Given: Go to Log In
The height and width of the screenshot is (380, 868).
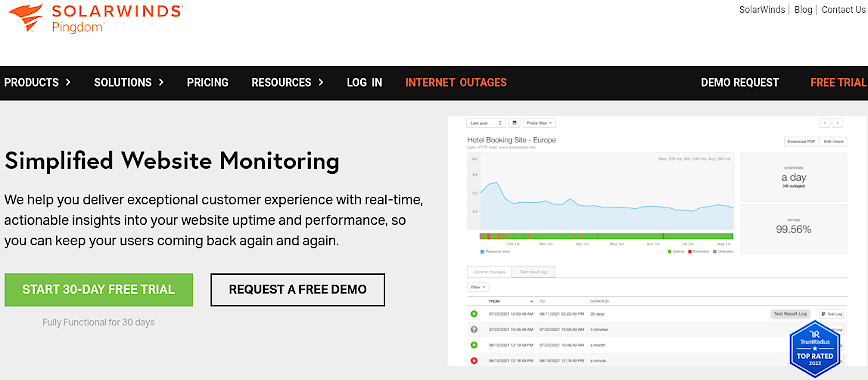Looking at the screenshot, I should click(364, 83).
